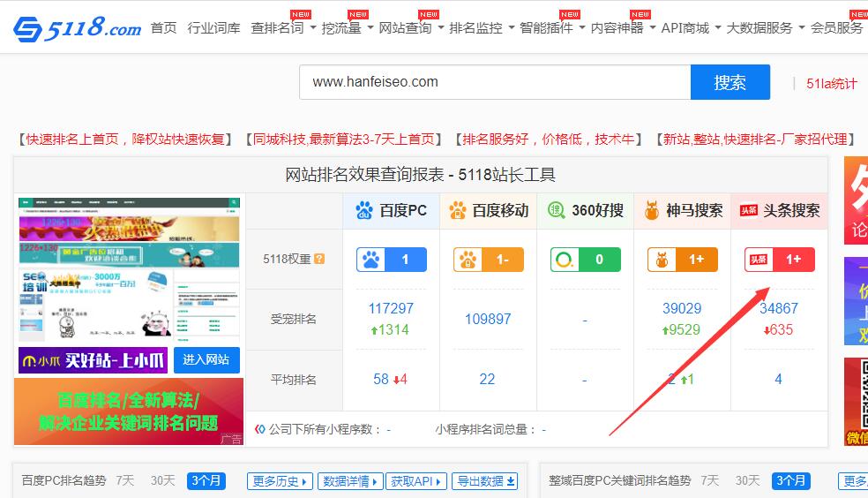This screenshot has height=498, width=868.
Task: Click the 小爪 买好站 banner
Action: [93, 360]
